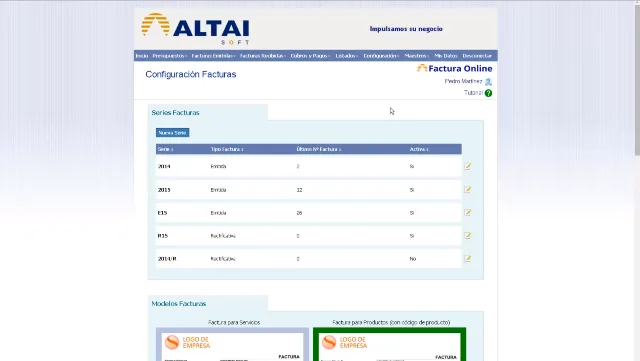The width and height of the screenshot is (640, 361).
Task: Click 'Factura para Productos' label
Action: pos(391,322)
